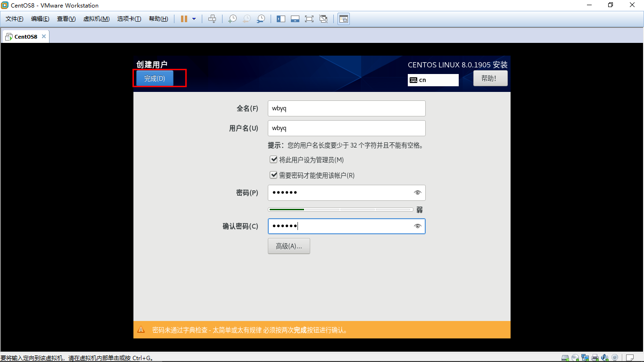Click the printer status icon
Image resolution: width=644 pixels, height=362 pixels.
[595, 358]
